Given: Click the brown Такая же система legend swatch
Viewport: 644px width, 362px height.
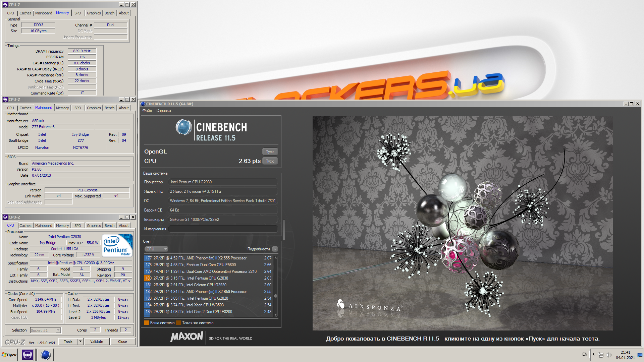Looking at the screenshot, I should coord(178,323).
